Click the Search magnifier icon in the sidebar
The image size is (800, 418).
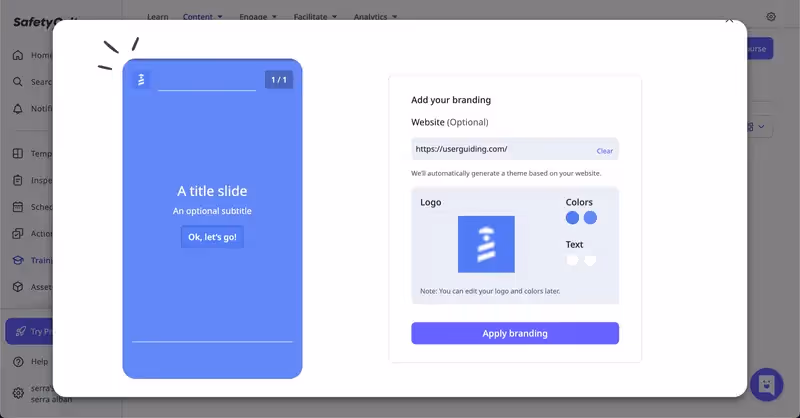[x=18, y=82]
